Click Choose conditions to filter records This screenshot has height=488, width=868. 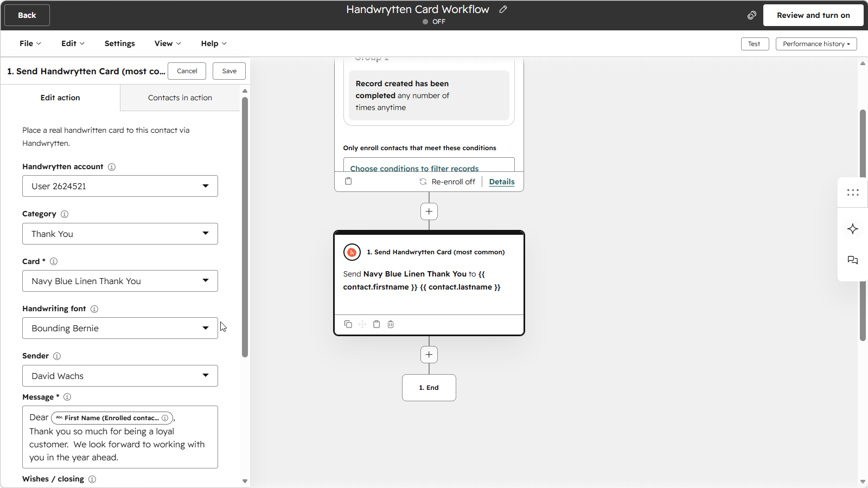click(414, 168)
